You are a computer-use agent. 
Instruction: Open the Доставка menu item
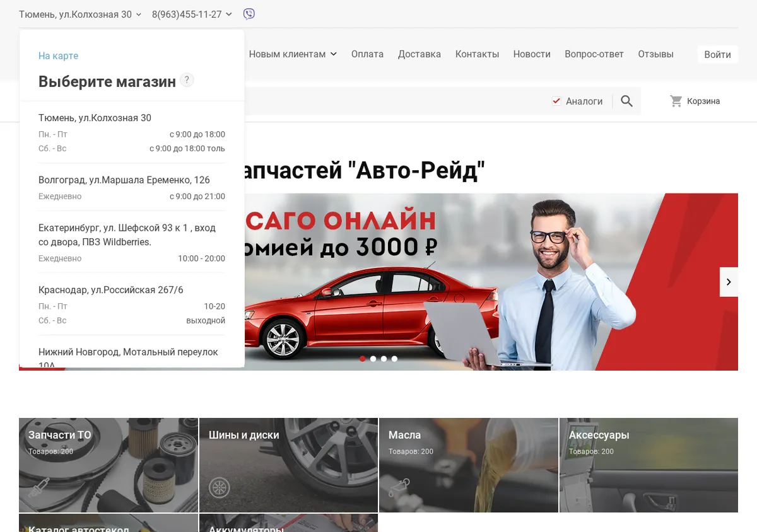click(420, 54)
